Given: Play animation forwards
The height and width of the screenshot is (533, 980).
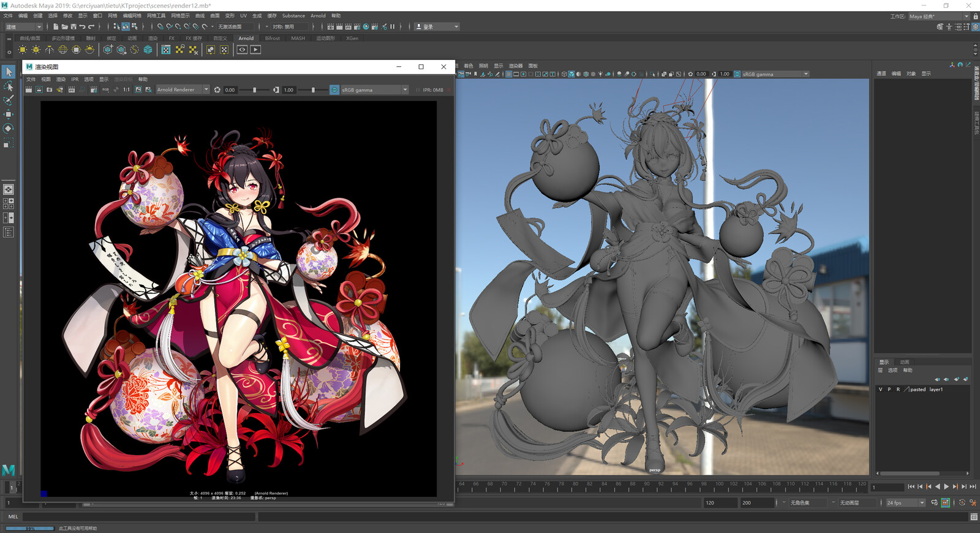Looking at the screenshot, I should click(x=946, y=486).
